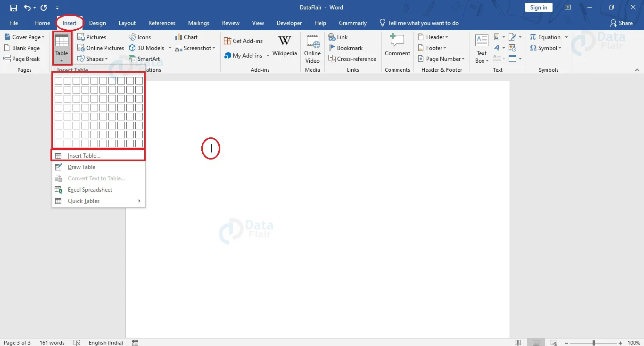The height and width of the screenshot is (346, 644).
Task: Select the Developer ribbon tab
Action: [x=289, y=23]
